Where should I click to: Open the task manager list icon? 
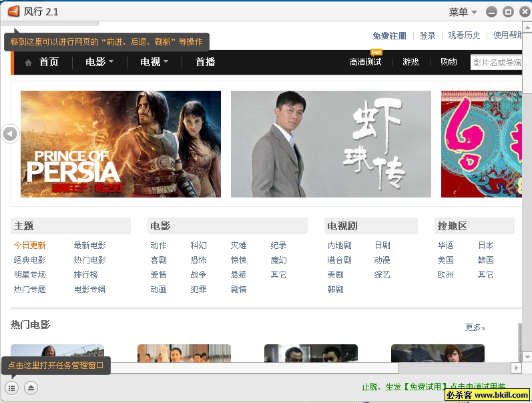pyautogui.click(x=11, y=388)
